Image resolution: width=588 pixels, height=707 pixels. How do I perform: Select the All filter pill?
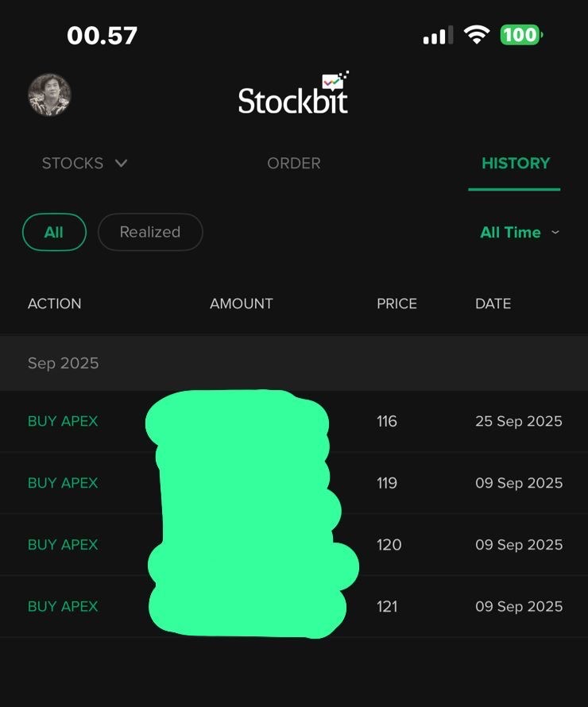(x=54, y=232)
